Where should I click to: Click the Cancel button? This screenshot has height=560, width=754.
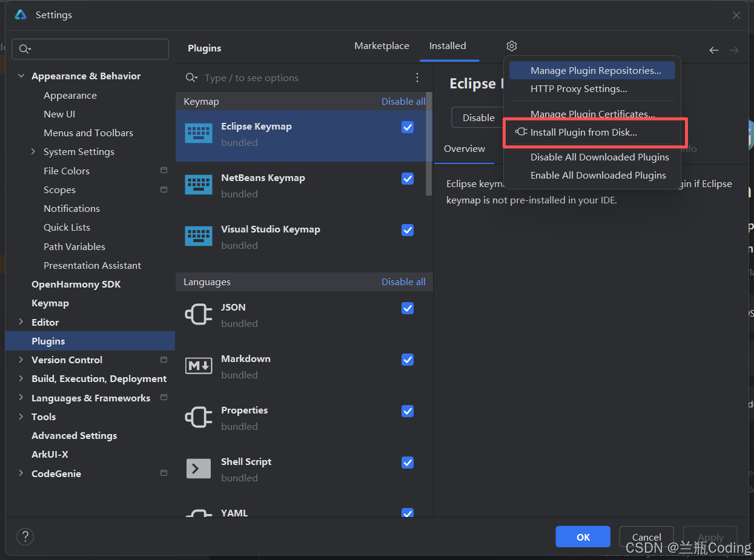click(x=647, y=537)
